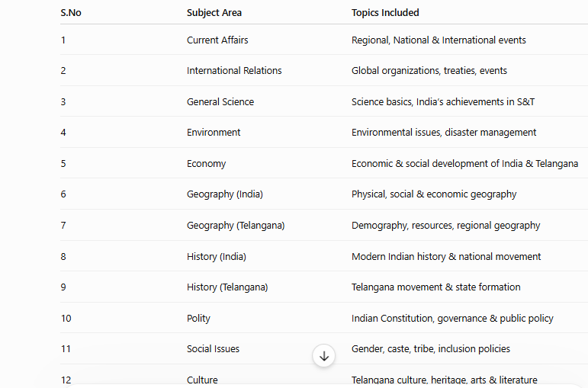Click the scroll-down arrow button
Viewport: 588px width, 388px height.
[x=323, y=356]
